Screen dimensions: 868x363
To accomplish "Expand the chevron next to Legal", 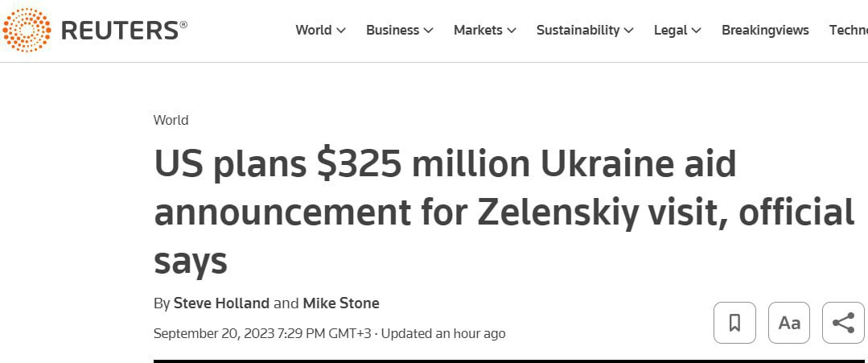I will pos(696,31).
